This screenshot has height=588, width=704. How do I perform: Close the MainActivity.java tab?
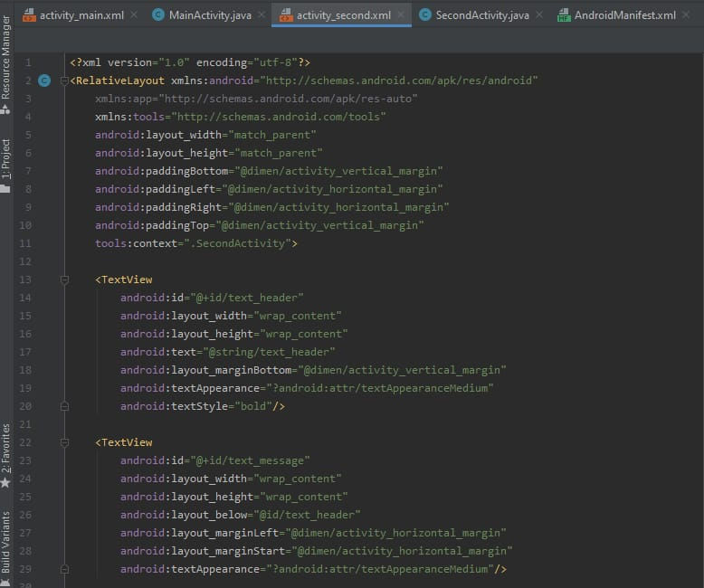click(x=262, y=15)
